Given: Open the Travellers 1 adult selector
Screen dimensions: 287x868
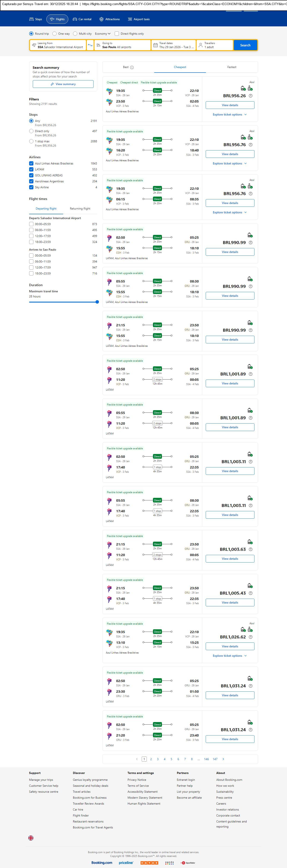Looking at the screenshot, I should coord(215,45).
